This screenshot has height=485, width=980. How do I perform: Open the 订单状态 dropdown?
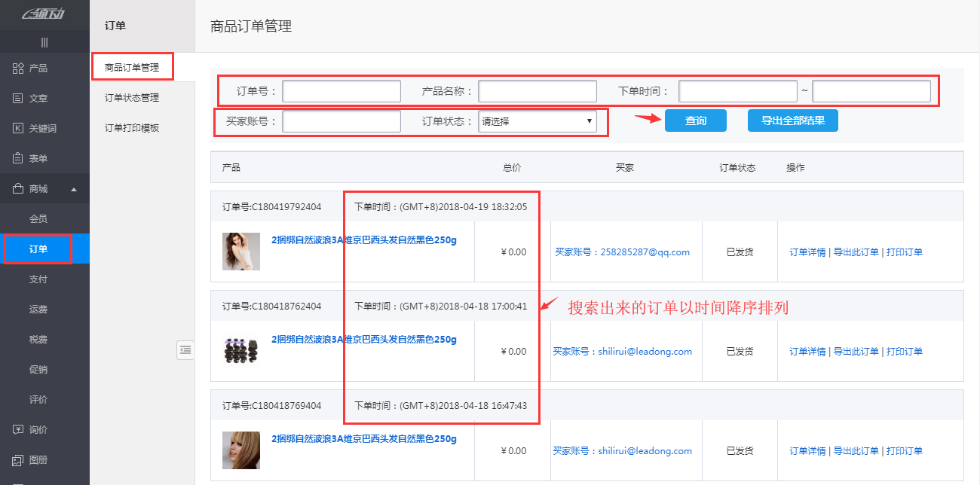[x=537, y=121]
